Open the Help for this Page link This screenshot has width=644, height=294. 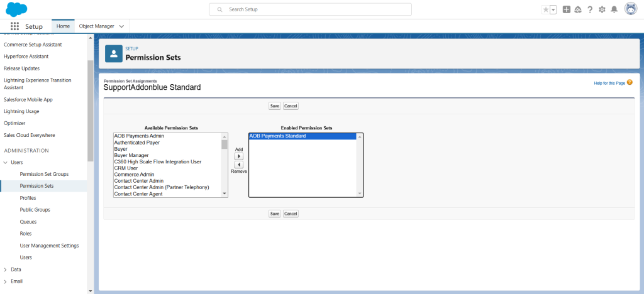pyautogui.click(x=609, y=83)
